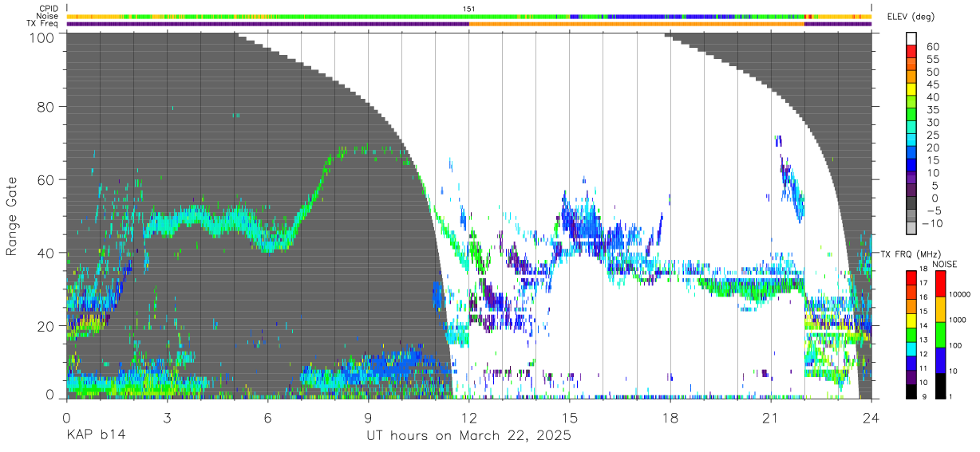Viewport: 980px width, 452px height.
Task: Select the NOISE legend title
Action: click(x=945, y=263)
